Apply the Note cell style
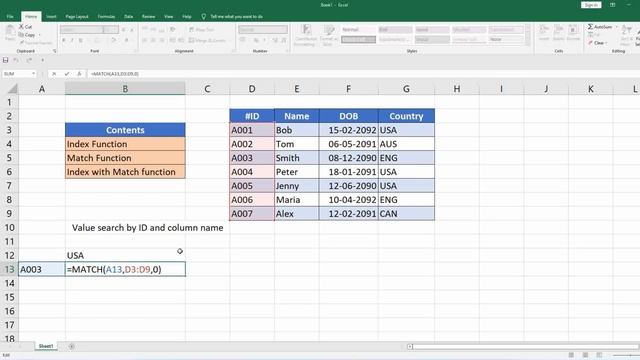 [x=506, y=40]
